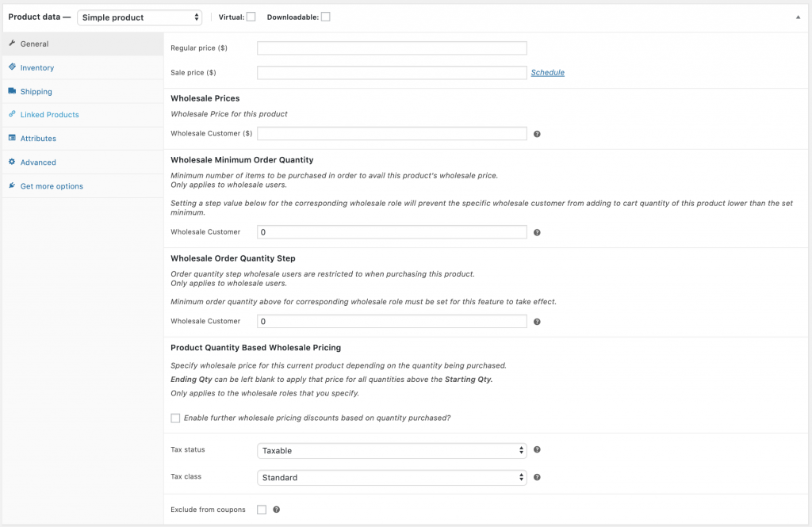The width and height of the screenshot is (812, 527).
Task: Focus the Regular price ($) field
Action: coord(392,48)
